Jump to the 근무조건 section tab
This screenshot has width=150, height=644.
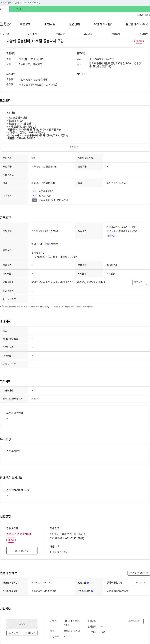32,34
